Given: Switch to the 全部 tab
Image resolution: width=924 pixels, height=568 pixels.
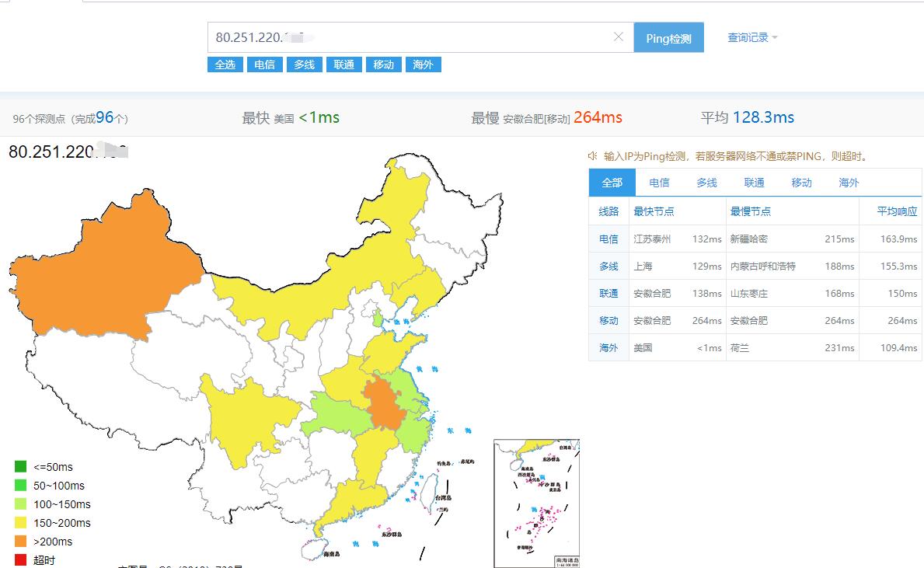Looking at the screenshot, I should coord(612,183).
